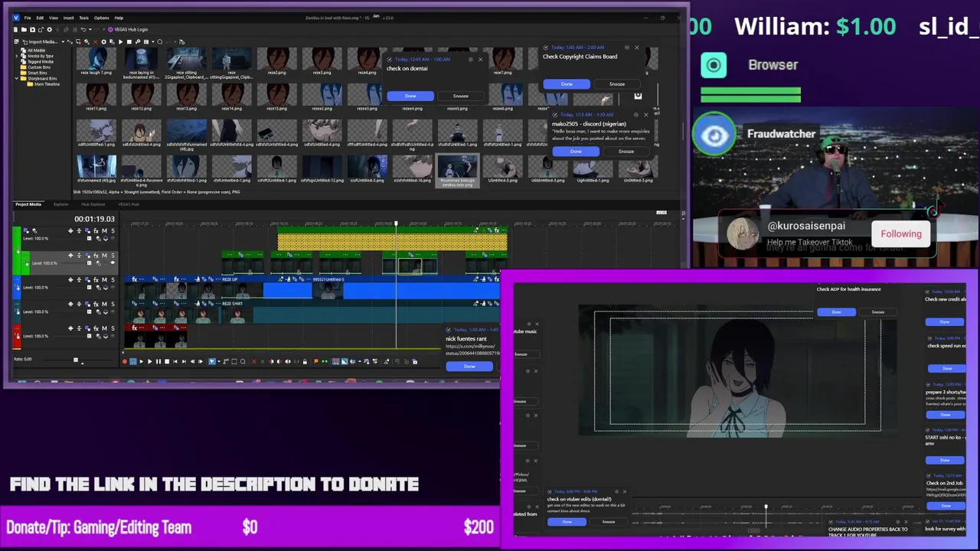Open the media Views dropdown arrow
980x551 pixels.
pyautogui.click(x=152, y=41)
